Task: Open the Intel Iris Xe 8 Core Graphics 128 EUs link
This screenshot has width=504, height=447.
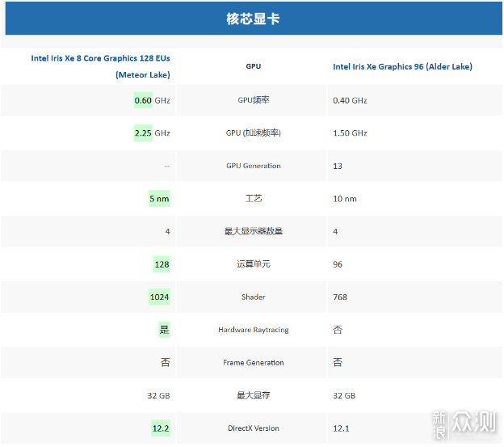Action: (100, 66)
